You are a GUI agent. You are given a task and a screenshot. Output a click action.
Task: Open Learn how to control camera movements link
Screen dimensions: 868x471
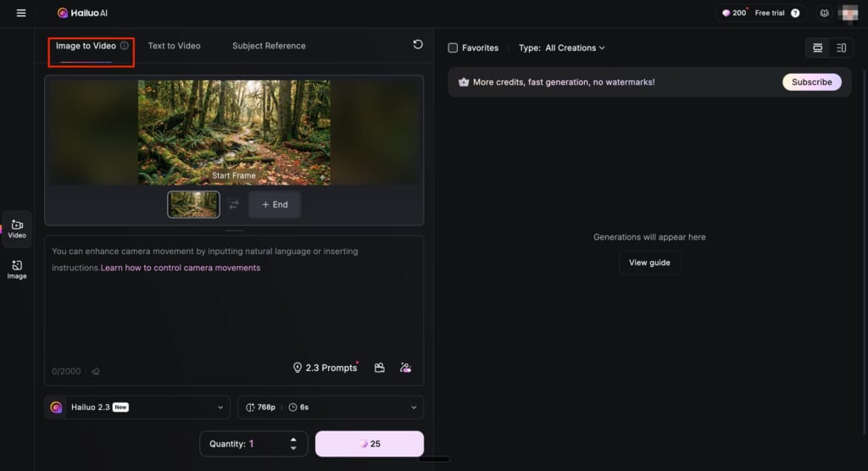(x=181, y=268)
